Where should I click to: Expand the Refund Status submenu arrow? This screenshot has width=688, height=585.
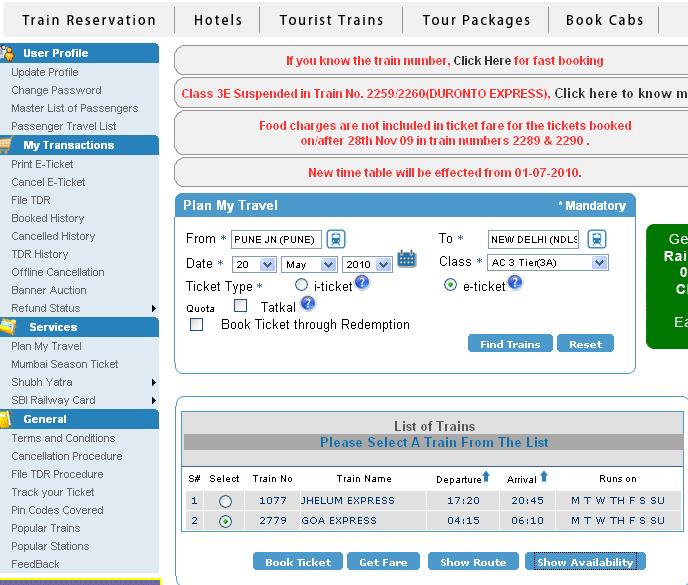coord(154,309)
